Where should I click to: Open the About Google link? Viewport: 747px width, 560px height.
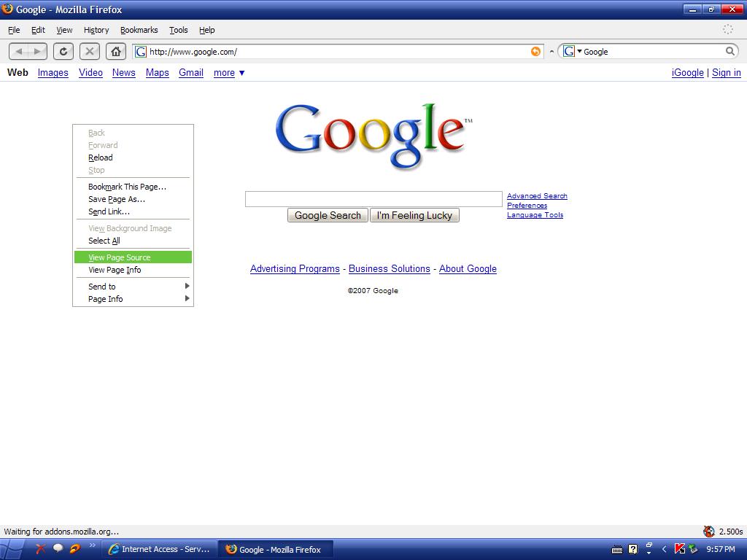pos(468,268)
